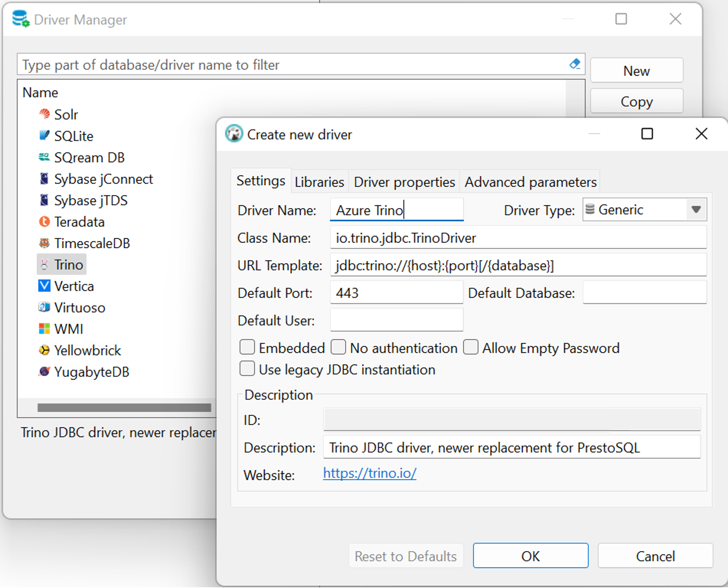
Task: Enable the Embedded checkbox
Action: pyautogui.click(x=247, y=347)
